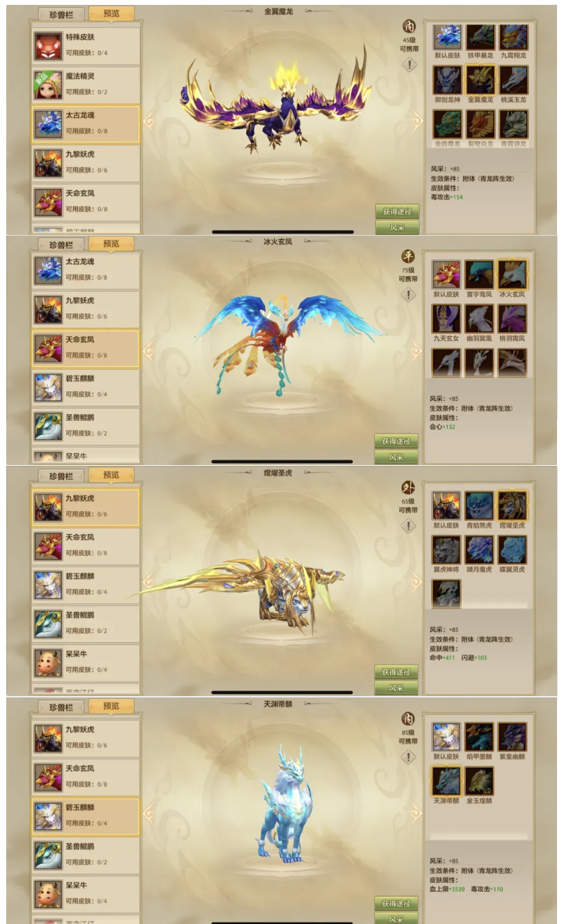Choose the 青焰煞虎 skin icon
The height and width of the screenshot is (924, 564).
pyautogui.click(x=480, y=506)
